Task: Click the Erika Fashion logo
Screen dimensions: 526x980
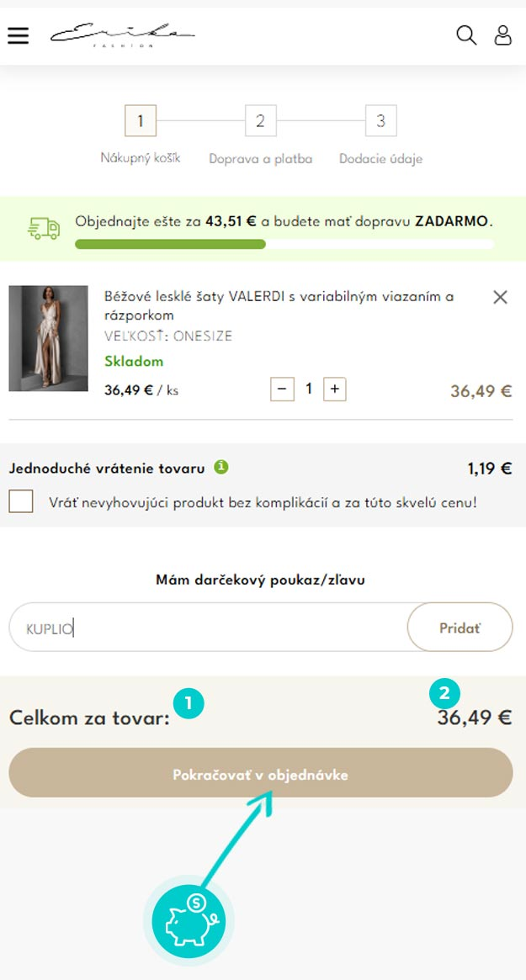Action: tap(123, 35)
